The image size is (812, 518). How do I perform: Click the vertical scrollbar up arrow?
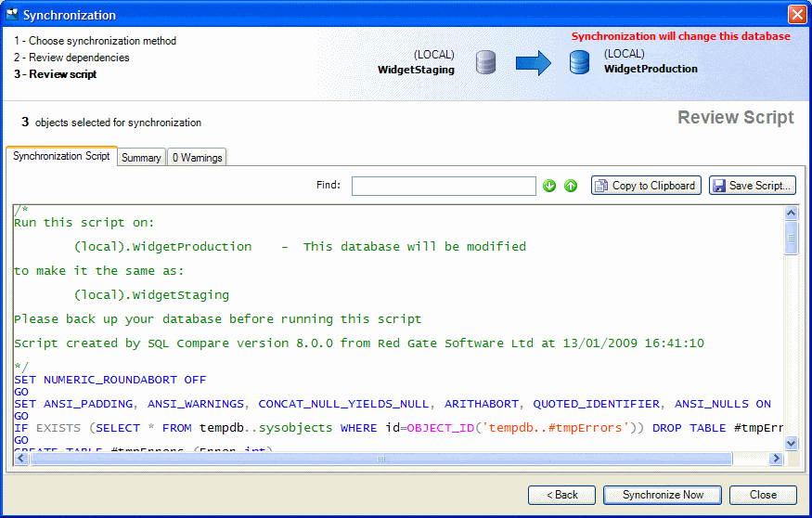click(x=791, y=213)
